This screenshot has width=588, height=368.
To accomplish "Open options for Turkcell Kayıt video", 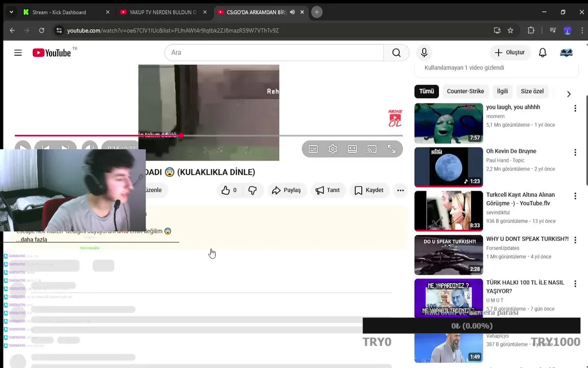I will tap(575, 196).
